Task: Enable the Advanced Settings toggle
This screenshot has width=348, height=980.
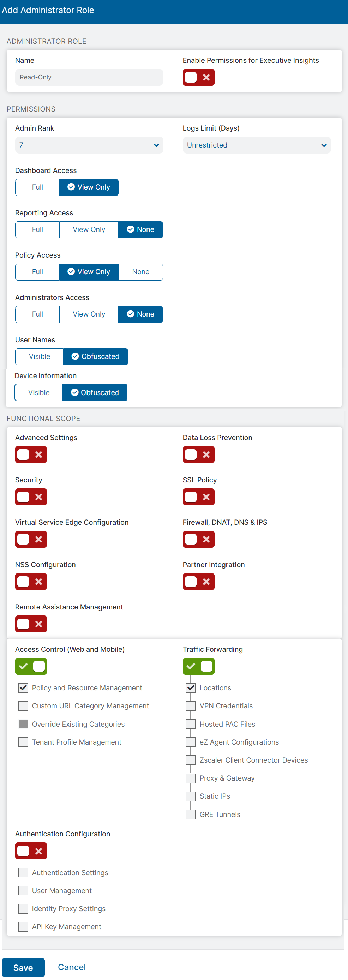Action: click(31, 455)
